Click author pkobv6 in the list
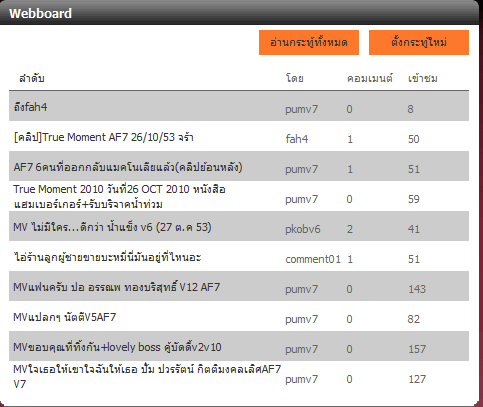The image size is (483, 407). tap(303, 229)
